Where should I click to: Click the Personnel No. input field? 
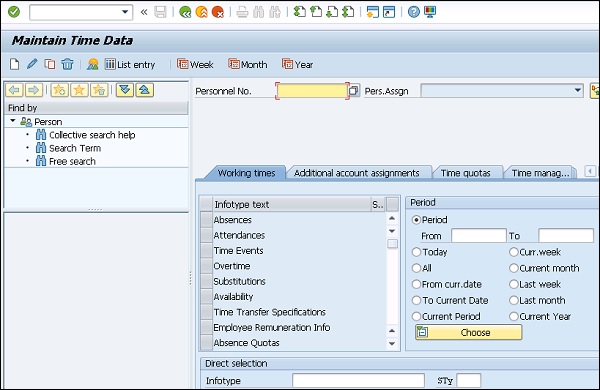tap(312, 91)
